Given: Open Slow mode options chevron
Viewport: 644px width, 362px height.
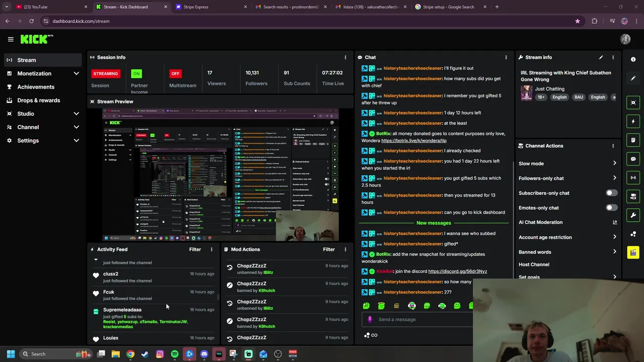Looking at the screenshot, I should 614,163.
